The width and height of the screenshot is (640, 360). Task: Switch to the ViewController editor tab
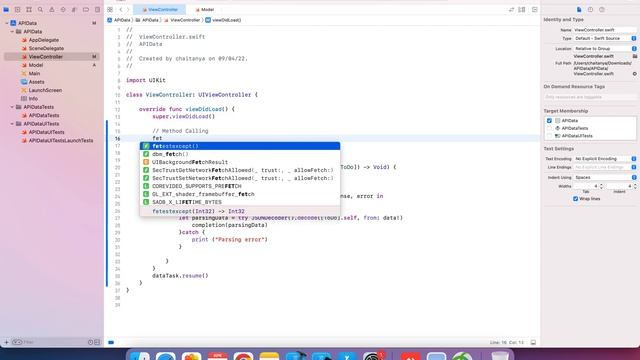pos(160,9)
